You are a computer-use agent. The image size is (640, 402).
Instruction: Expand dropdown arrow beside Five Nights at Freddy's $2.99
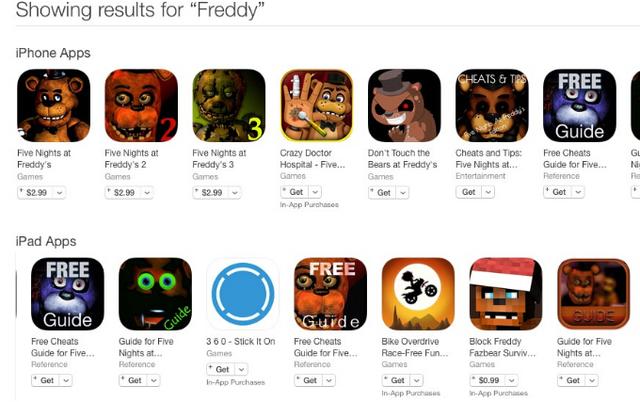point(59,193)
